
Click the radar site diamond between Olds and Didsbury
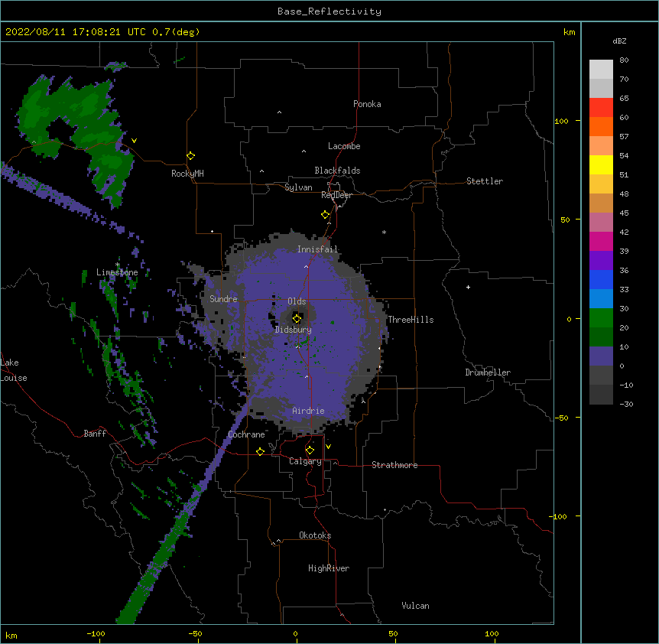coord(297,318)
